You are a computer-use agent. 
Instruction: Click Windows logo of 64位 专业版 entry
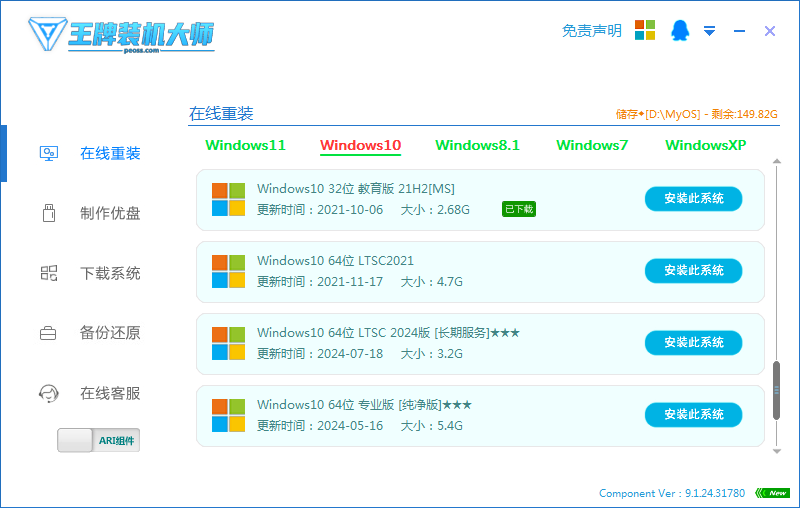point(229,415)
